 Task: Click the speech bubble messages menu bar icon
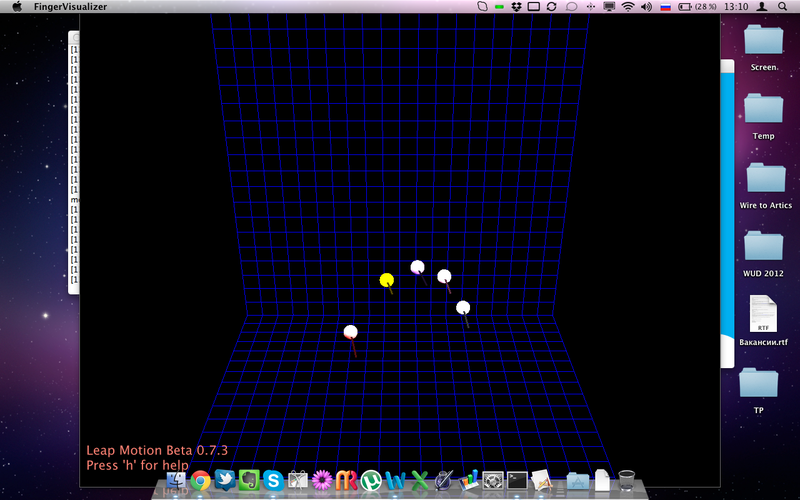(571, 7)
